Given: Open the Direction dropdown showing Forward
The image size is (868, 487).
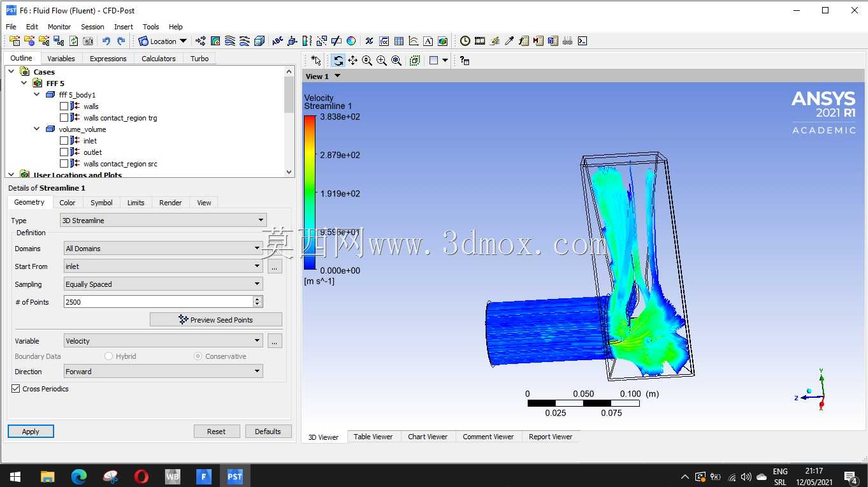Looking at the screenshot, I should (163, 372).
